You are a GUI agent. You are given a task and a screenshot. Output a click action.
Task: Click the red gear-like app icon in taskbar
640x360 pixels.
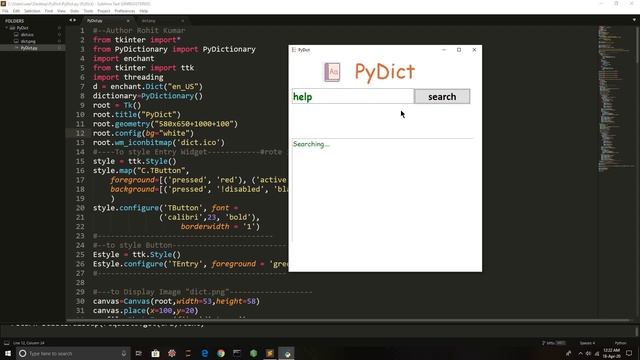point(172,353)
